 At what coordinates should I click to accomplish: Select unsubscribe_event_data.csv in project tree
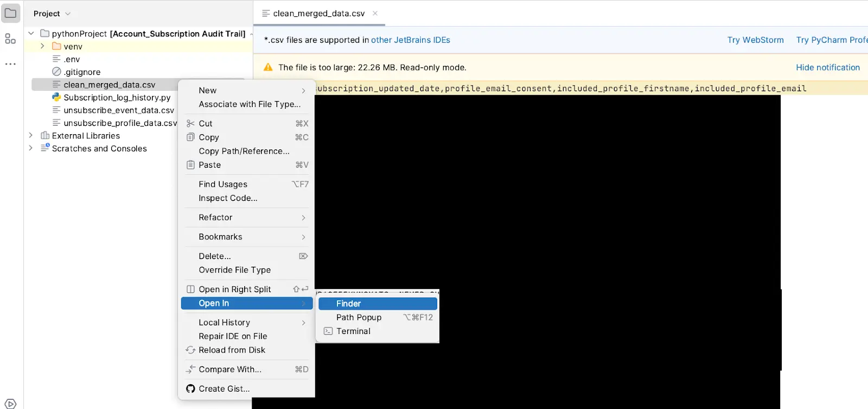click(119, 110)
